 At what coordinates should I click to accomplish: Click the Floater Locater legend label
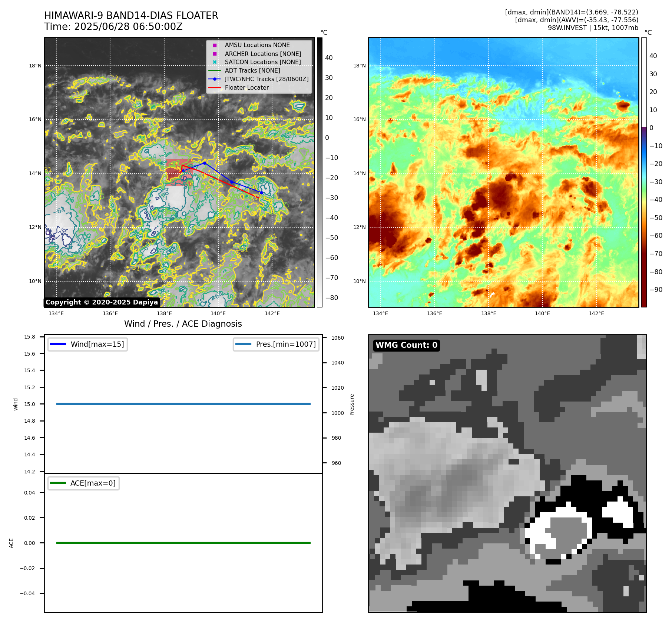247,88
